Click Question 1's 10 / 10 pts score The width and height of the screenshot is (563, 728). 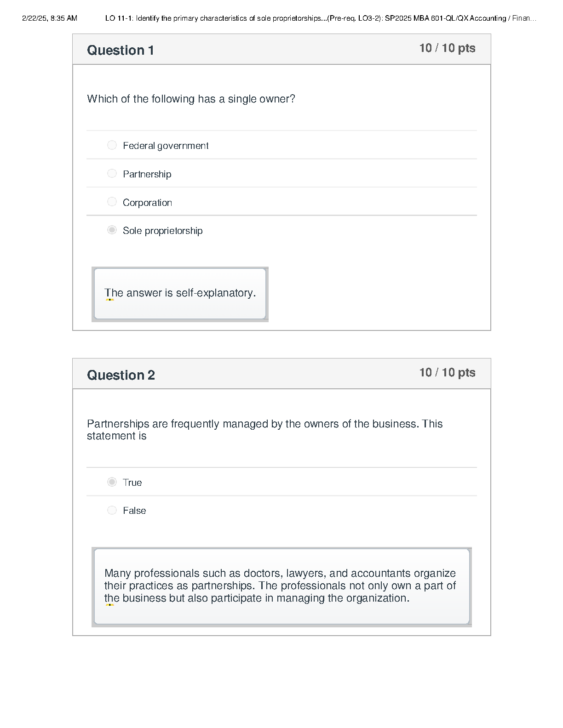[x=447, y=48]
